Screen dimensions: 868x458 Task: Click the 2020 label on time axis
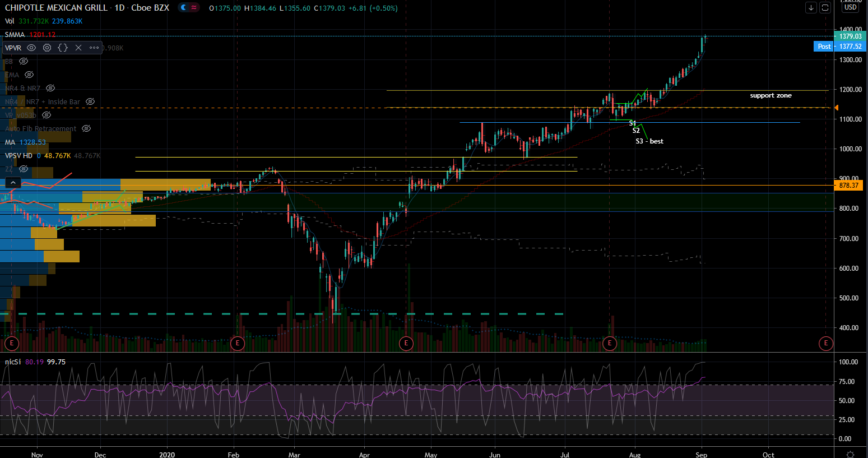pos(167,455)
